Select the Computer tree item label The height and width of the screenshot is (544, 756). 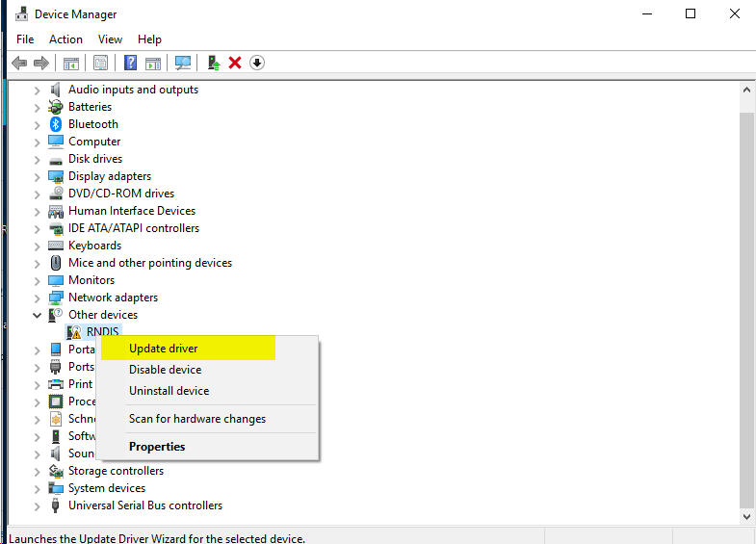tap(94, 142)
